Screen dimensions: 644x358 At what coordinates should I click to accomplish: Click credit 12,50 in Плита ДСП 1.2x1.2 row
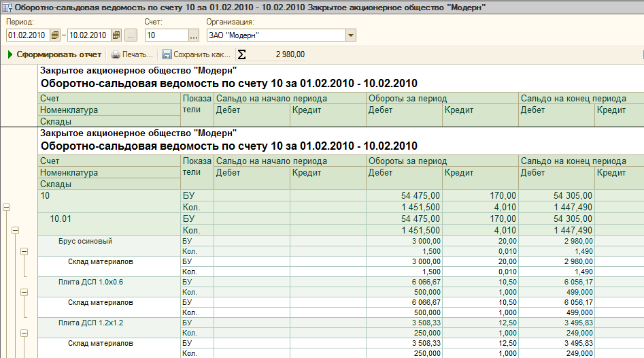tap(480, 323)
